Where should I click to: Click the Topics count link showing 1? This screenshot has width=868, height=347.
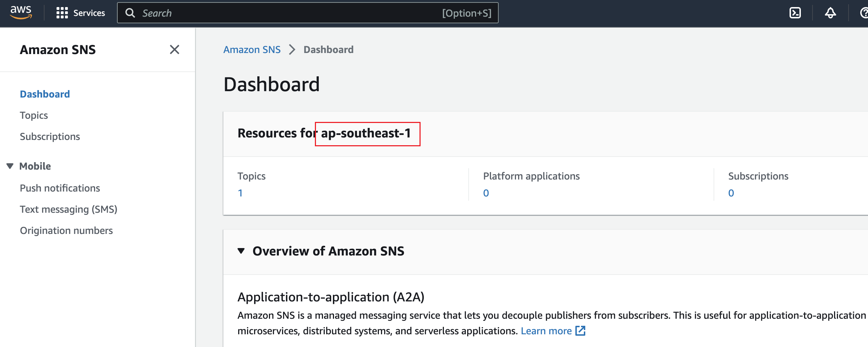241,193
